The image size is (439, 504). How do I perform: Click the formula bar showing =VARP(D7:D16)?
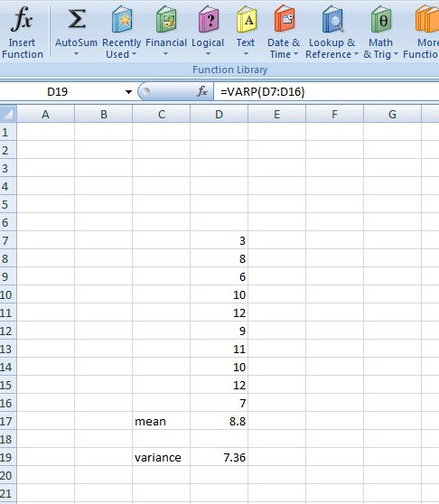pyautogui.click(x=326, y=91)
